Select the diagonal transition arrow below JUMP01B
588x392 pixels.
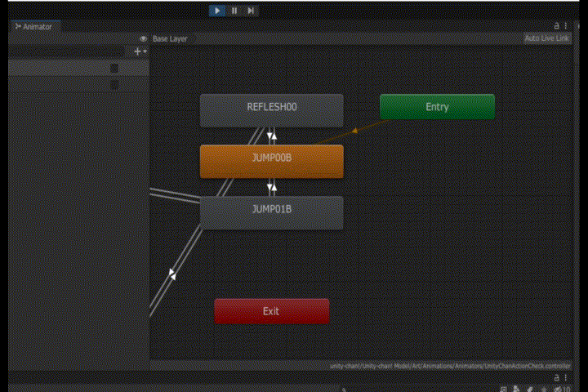click(x=172, y=274)
